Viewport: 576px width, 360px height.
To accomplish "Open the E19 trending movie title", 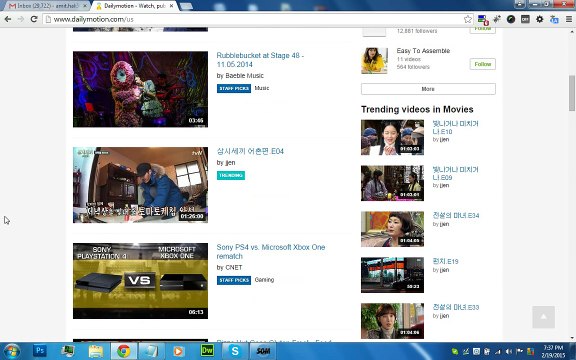I will (445, 262).
